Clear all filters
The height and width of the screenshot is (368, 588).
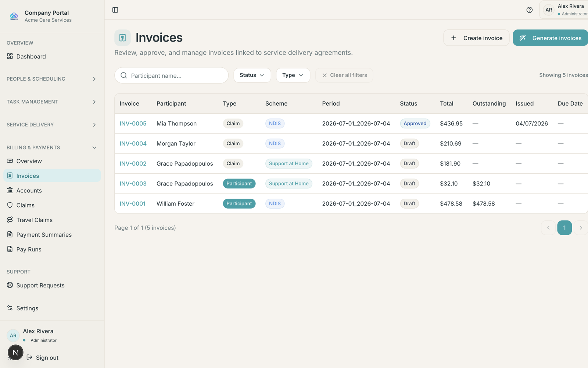pyautogui.click(x=344, y=75)
